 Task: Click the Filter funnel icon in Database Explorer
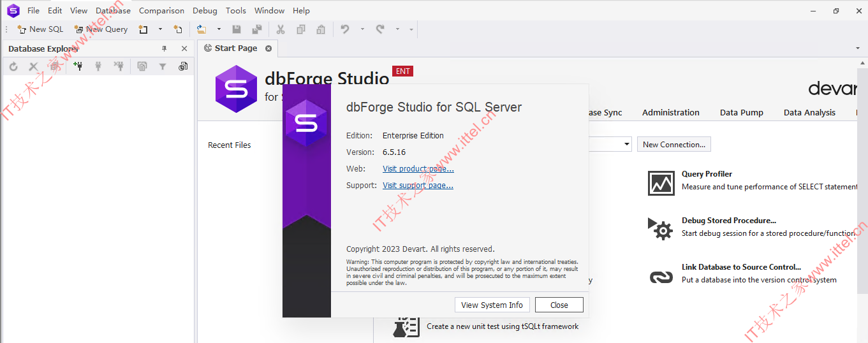click(x=163, y=66)
